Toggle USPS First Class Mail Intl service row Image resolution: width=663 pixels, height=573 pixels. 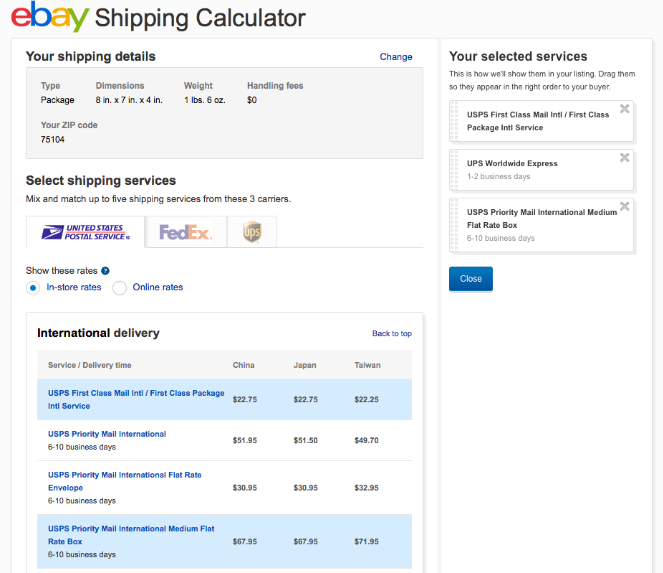click(x=136, y=399)
